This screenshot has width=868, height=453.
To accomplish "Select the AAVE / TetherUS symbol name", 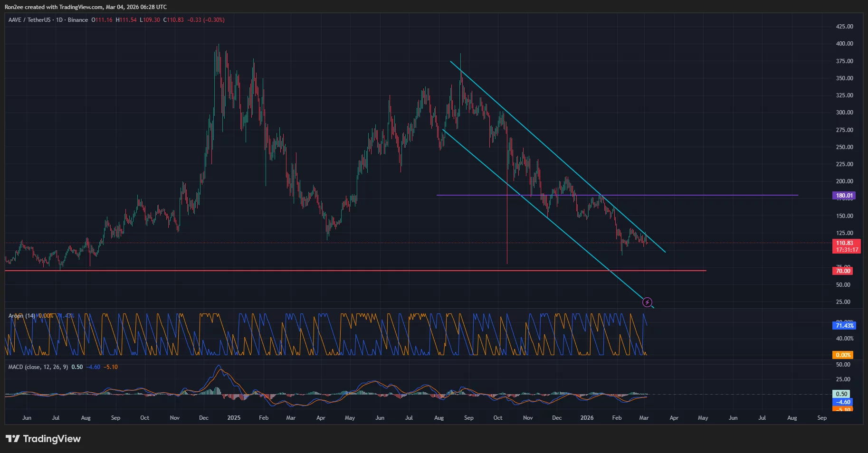I will tap(29, 20).
